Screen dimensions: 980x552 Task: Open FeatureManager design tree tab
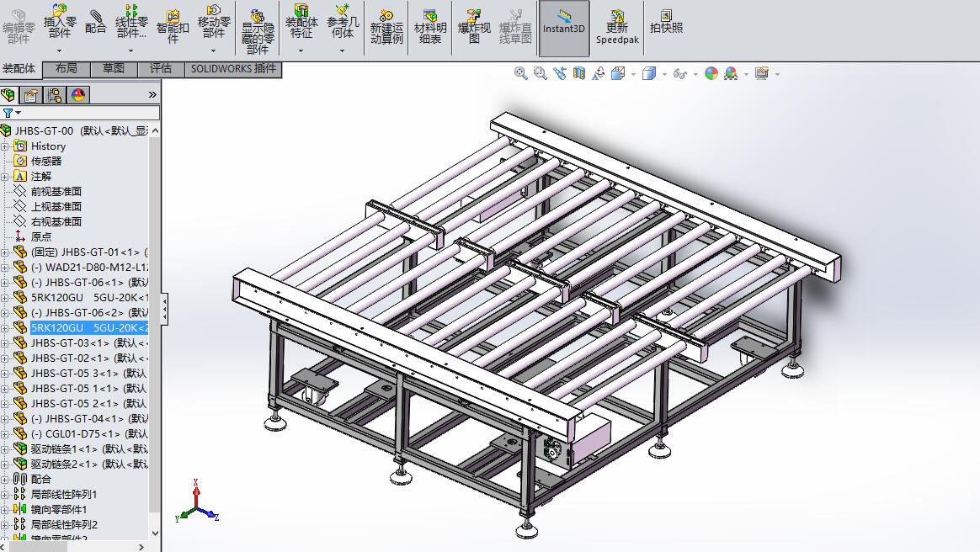point(8,95)
